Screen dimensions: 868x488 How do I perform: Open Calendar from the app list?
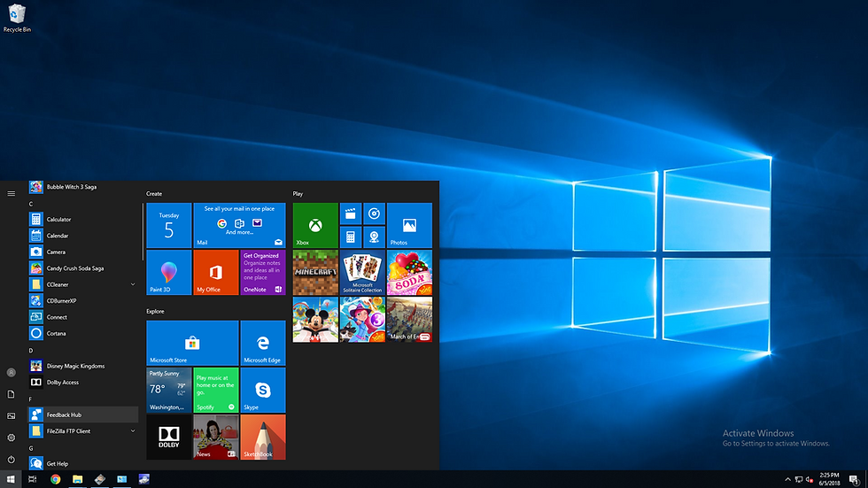[x=83, y=236]
